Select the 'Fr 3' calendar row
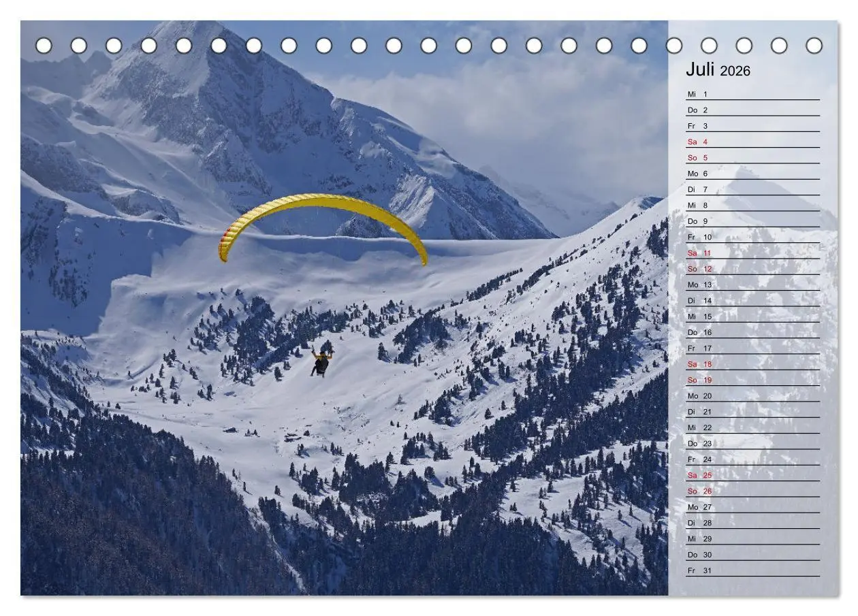The image size is (858, 616). [752, 126]
